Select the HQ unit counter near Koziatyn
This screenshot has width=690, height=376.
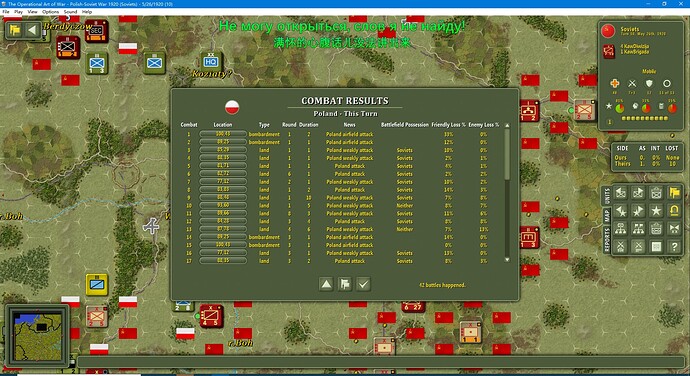coord(211,61)
